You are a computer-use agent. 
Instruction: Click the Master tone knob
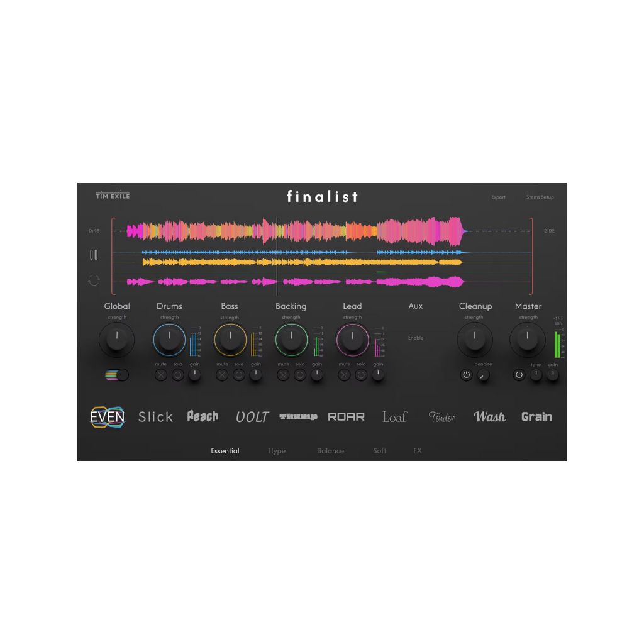(x=536, y=375)
